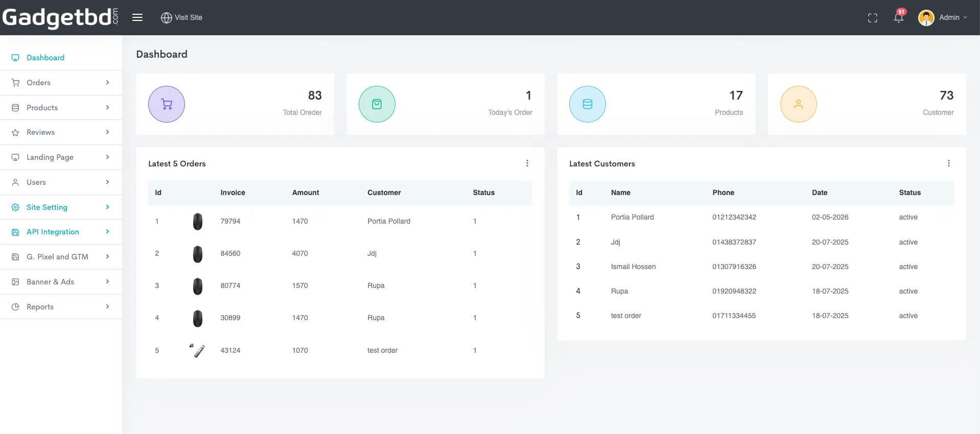Toggle the hamburger sidebar menu icon
The image size is (980, 434).
click(137, 17)
